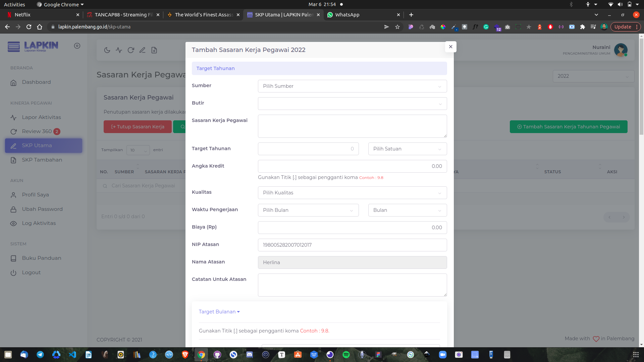The image size is (644, 362).
Task: Click the NIP Atasan input field
Action: coord(352,245)
